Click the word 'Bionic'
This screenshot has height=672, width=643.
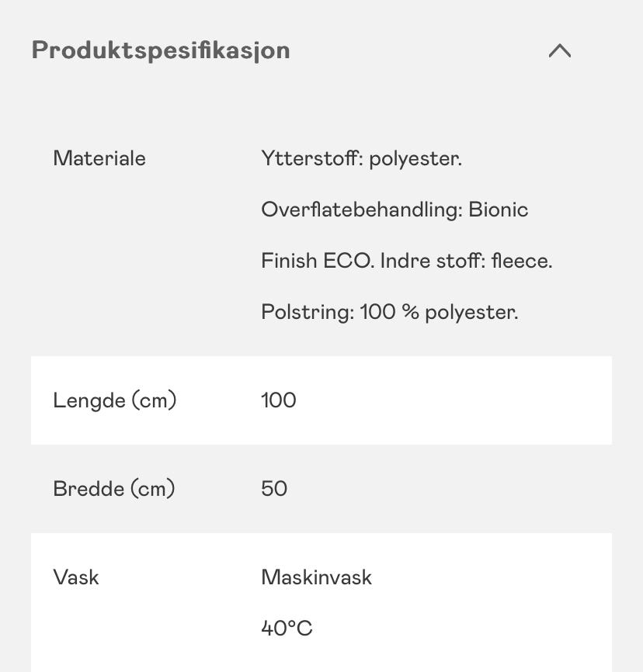click(x=498, y=210)
